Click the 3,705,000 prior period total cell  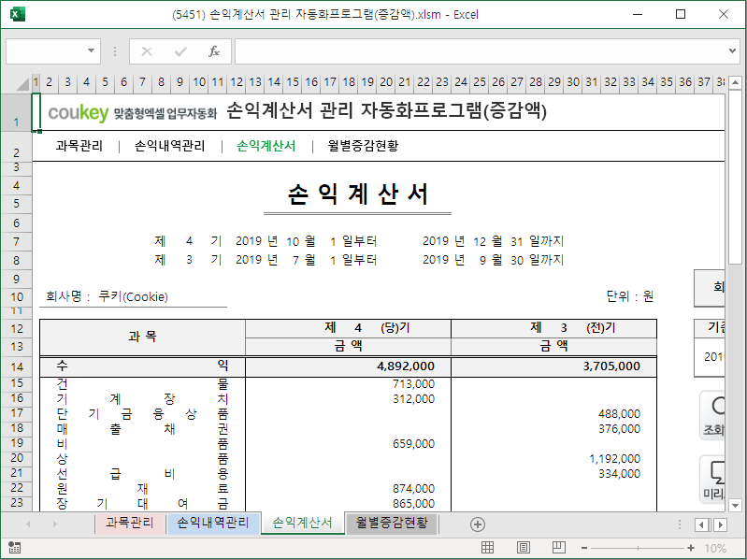coord(554,366)
